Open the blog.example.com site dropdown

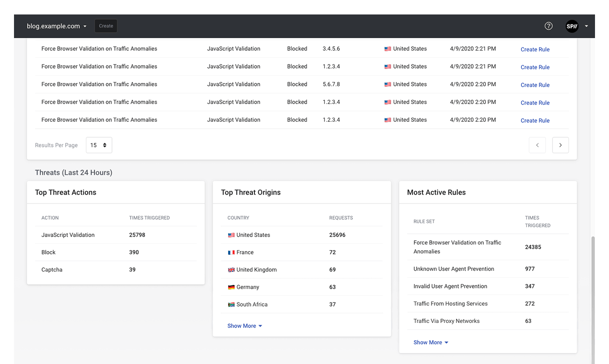coord(56,26)
